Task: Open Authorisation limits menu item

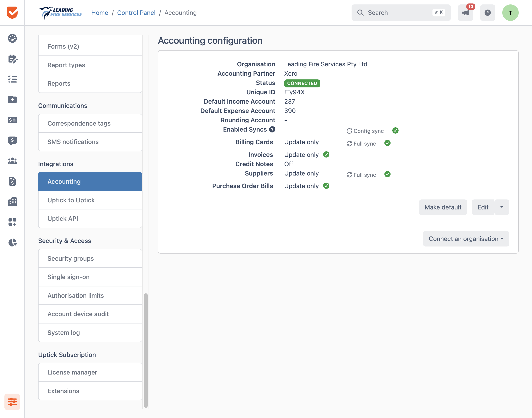Action: tap(90, 296)
